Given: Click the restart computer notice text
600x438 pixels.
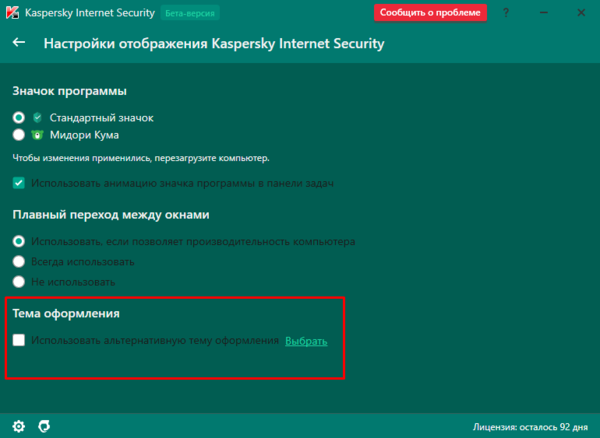Looking at the screenshot, I should pyautogui.click(x=141, y=158).
